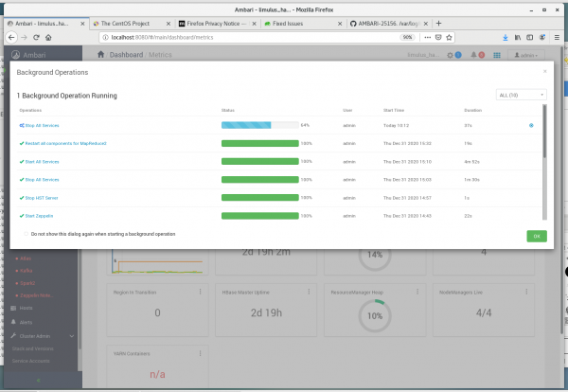
Task: Click the operations list scrollbar
Action: pyautogui.click(x=544, y=132)
